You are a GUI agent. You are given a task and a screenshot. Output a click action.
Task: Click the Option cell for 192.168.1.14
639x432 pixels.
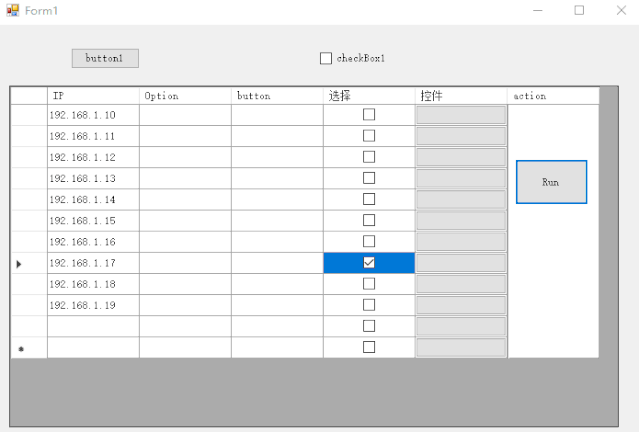(x=185, y=199)
